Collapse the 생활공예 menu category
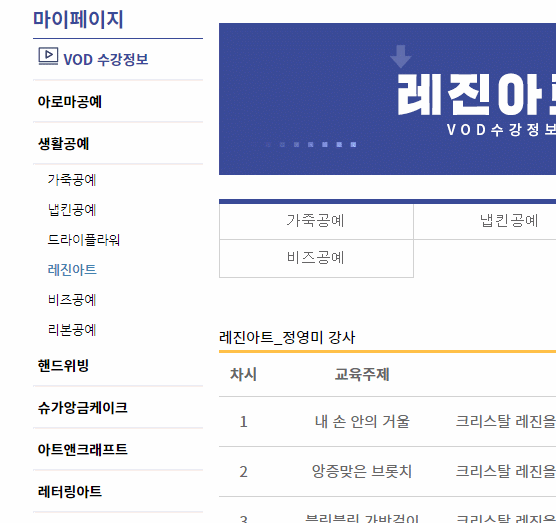556x523 pixels. [x=63, y=144]
